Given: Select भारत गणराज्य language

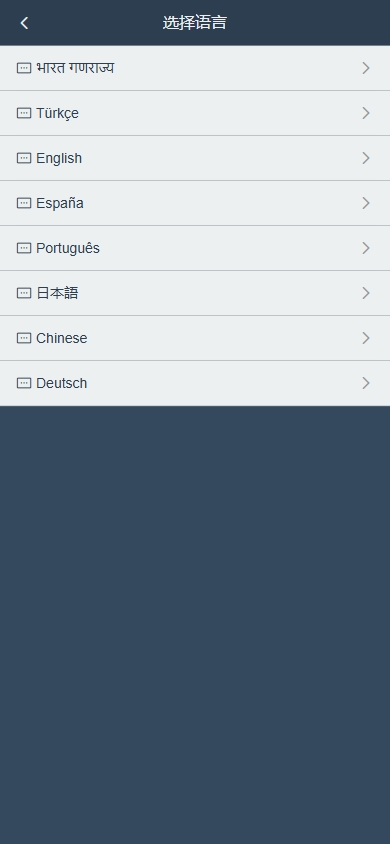Looking at the screenshot, I should [195, 68].
